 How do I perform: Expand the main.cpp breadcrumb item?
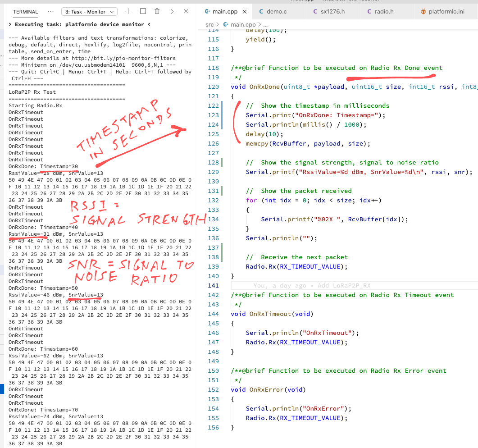[x=242, y=24]
